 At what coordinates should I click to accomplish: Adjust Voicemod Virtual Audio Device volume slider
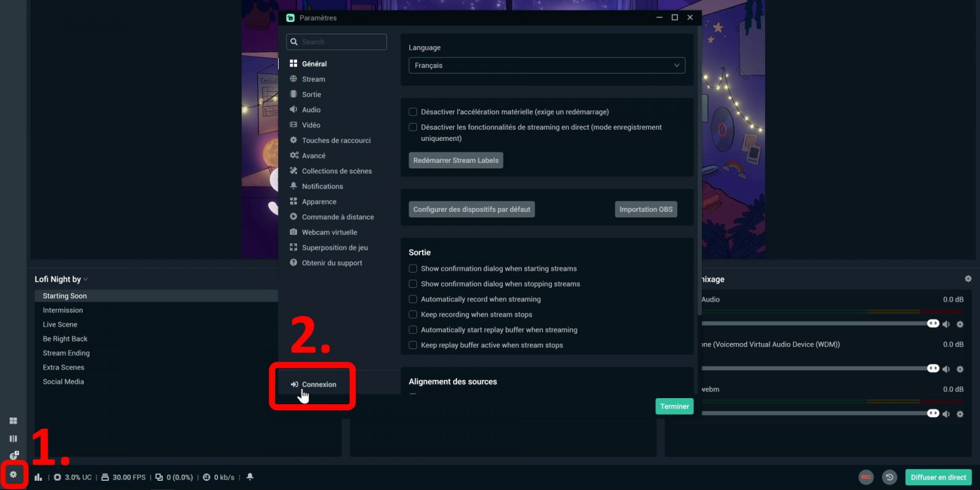pos(820,368)
